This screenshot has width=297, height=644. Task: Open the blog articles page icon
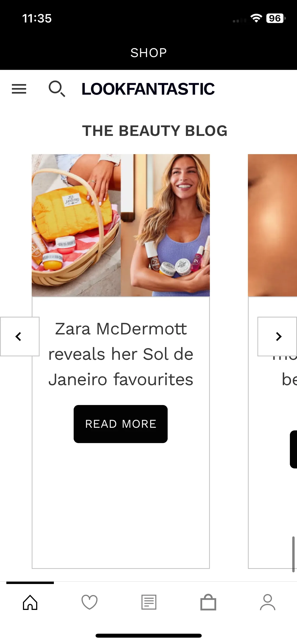pos(149,602)
